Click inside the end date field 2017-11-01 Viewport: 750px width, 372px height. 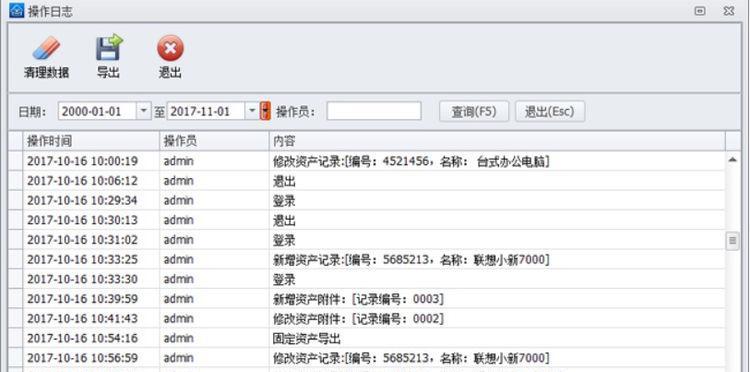click(x=206, y=111)
